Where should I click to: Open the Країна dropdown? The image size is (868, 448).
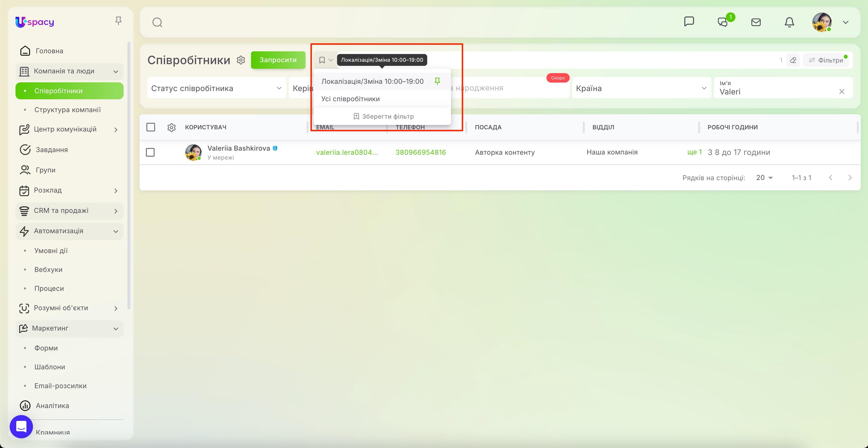(642, 88)
